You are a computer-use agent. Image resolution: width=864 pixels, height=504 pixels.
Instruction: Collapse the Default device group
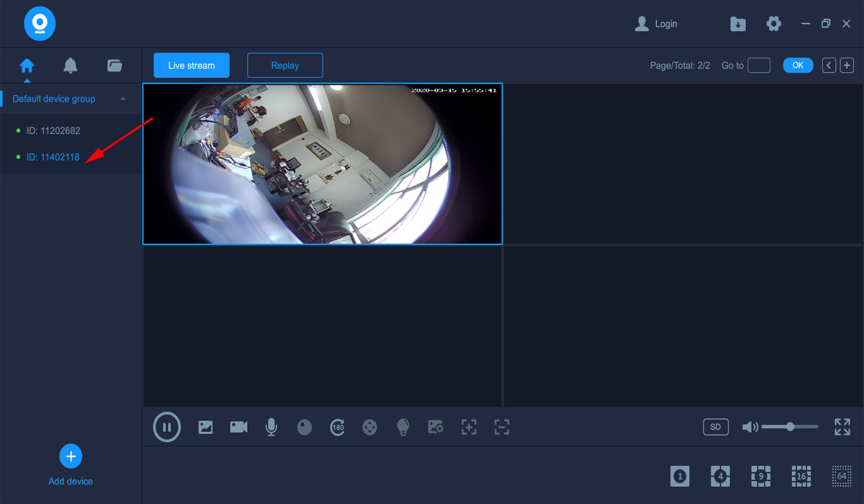click(123, 99)
